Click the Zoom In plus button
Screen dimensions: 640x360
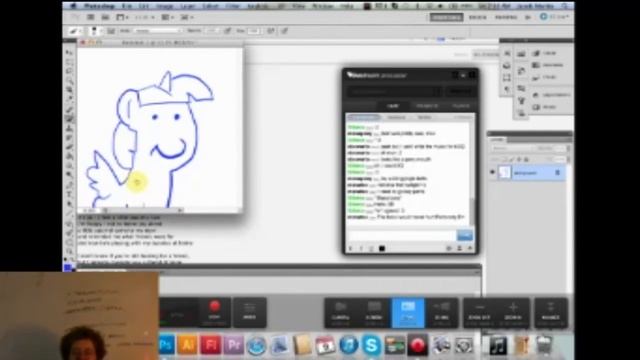click(x=513, y=313)
